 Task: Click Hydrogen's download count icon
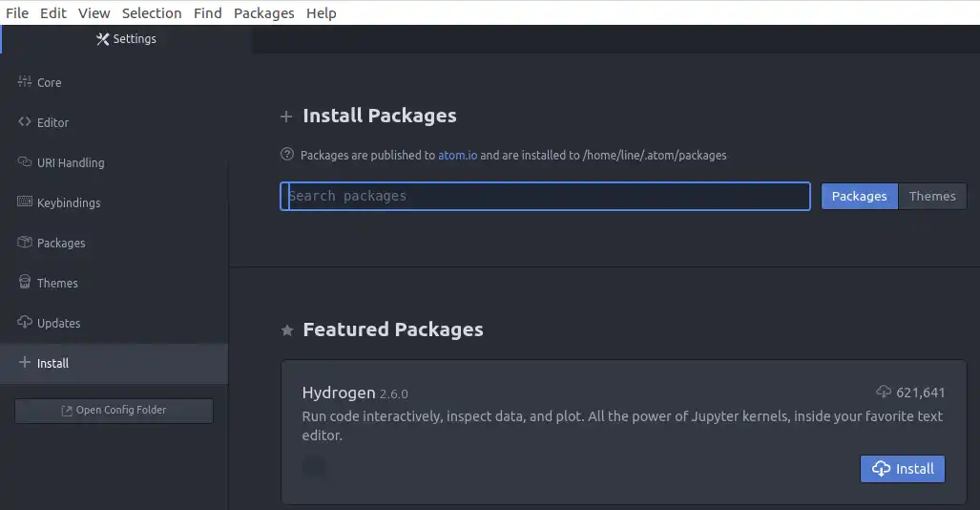click(884, 393)
